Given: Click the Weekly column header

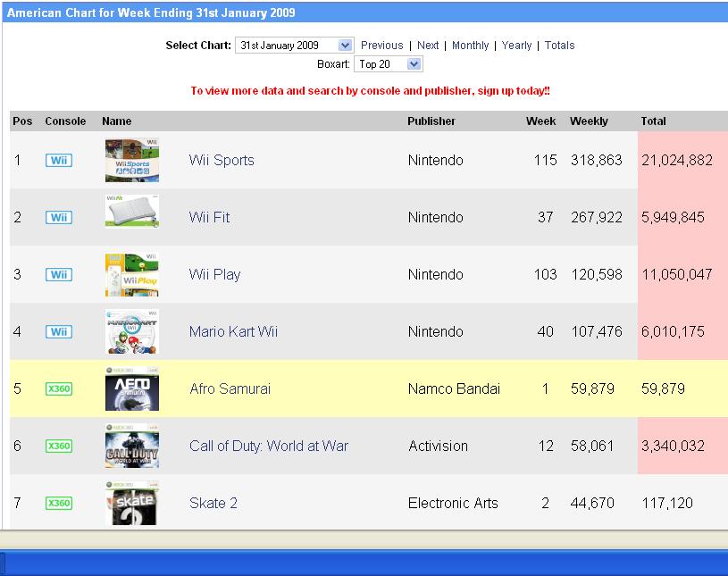Looking at the screenshot, I should tap(589, 121).
